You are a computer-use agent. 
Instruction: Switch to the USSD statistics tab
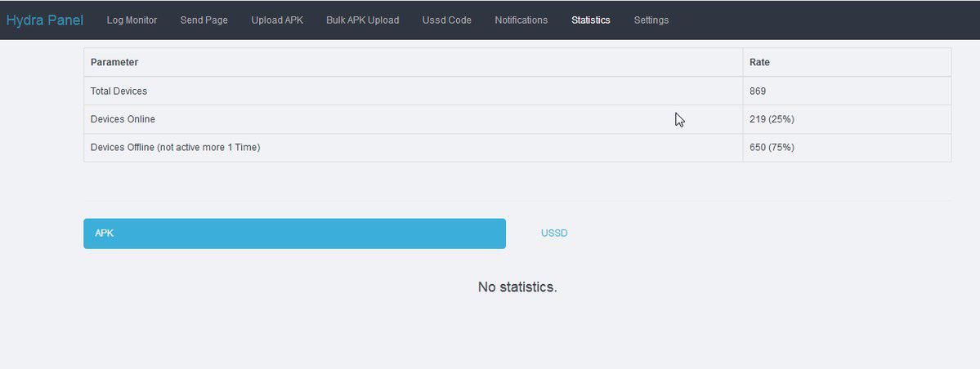[x=554, y=233]
